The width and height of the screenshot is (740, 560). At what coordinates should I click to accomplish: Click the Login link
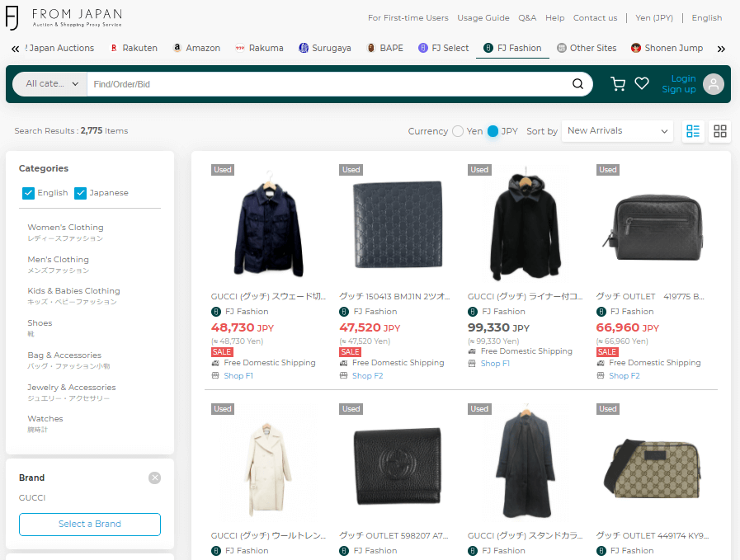click(x=683, y=78)
